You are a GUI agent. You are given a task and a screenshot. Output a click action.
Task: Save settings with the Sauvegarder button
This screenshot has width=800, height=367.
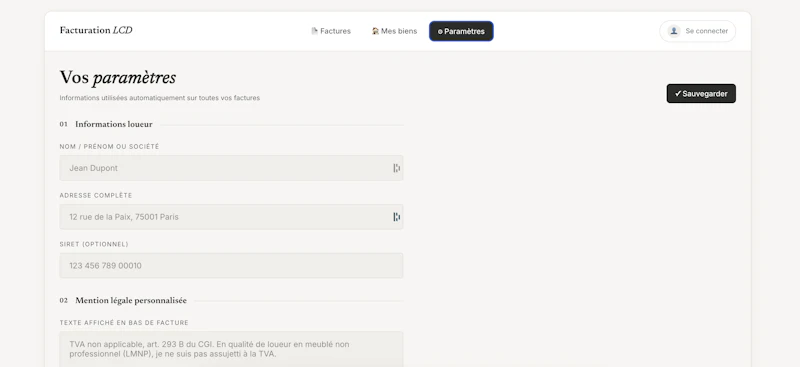pyautogui.click(x=701, y=93)
